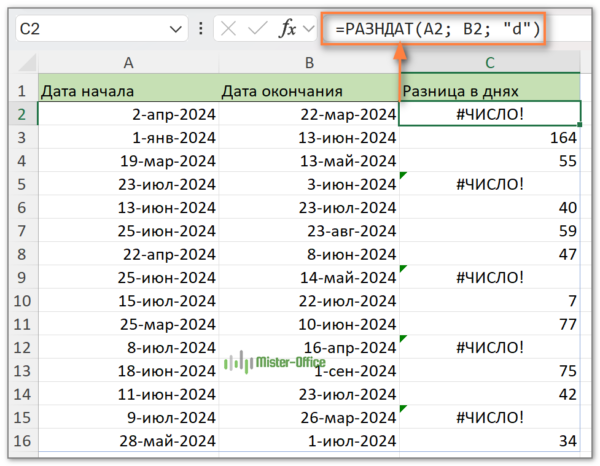Viewport: 600px width, 466px height.
Task: Click the Insert Function fx icon
Action: click(x=287, y=29)
